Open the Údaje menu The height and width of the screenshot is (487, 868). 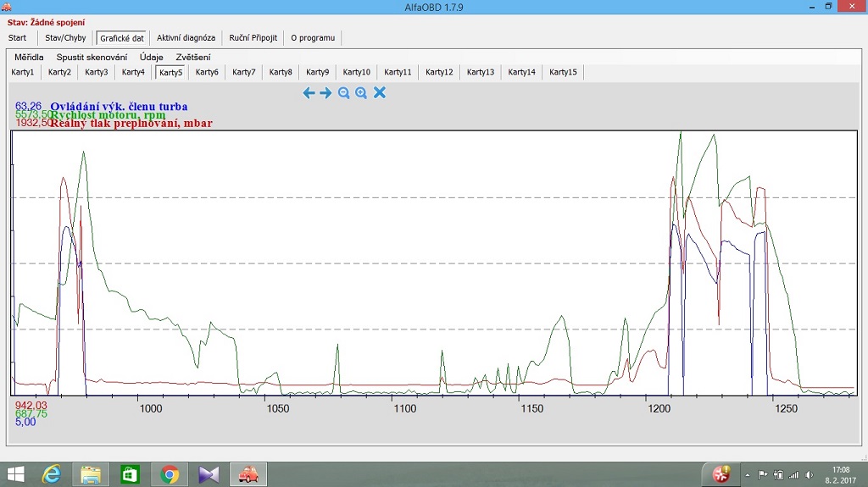(151, 58)
